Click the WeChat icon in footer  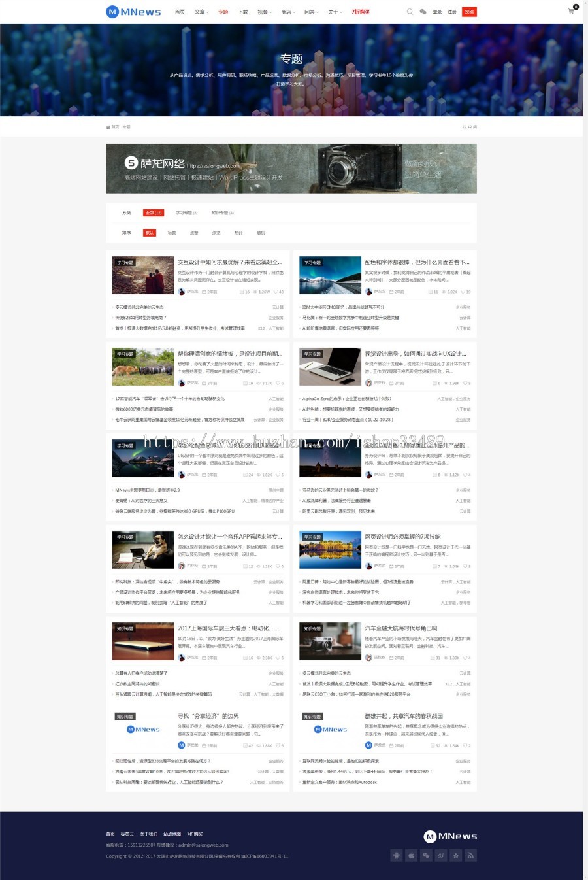[x=426, y=855]
